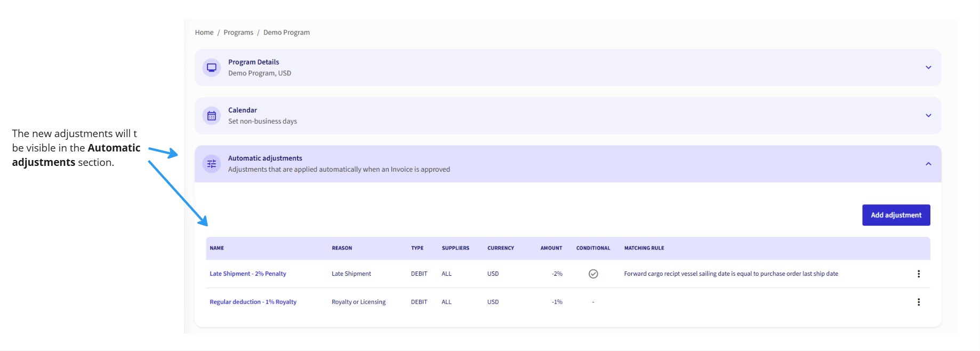Click the CONDITIONAL column header
Image resolution: width=980 pixels, height=351 pixels.
pos(593,248)
